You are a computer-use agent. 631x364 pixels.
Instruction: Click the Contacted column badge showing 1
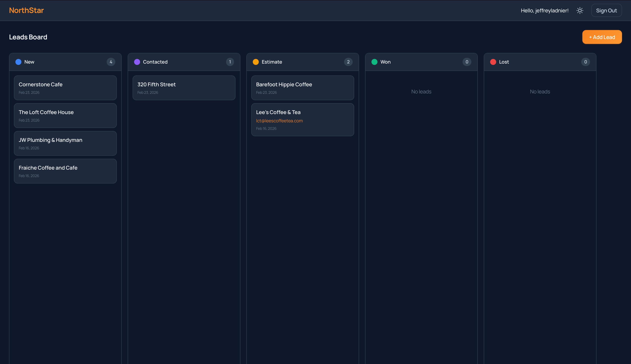pos(230,62)
